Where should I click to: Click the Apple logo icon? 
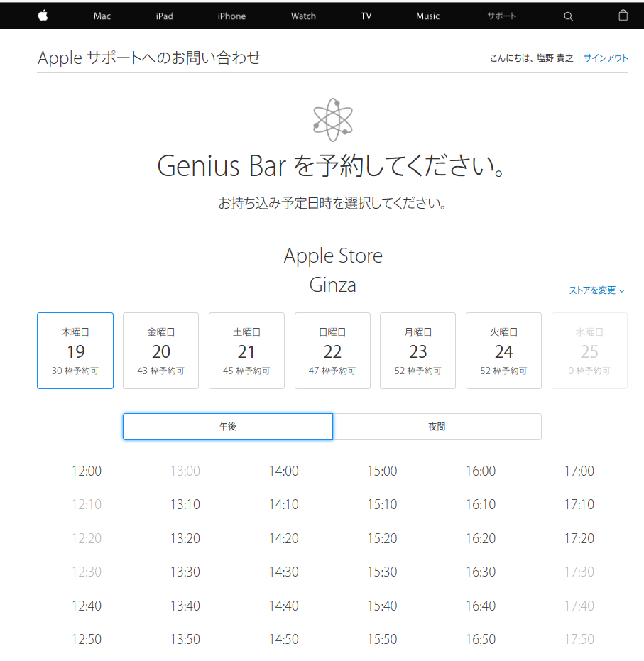pyautogui.click(x=43, y=16)
